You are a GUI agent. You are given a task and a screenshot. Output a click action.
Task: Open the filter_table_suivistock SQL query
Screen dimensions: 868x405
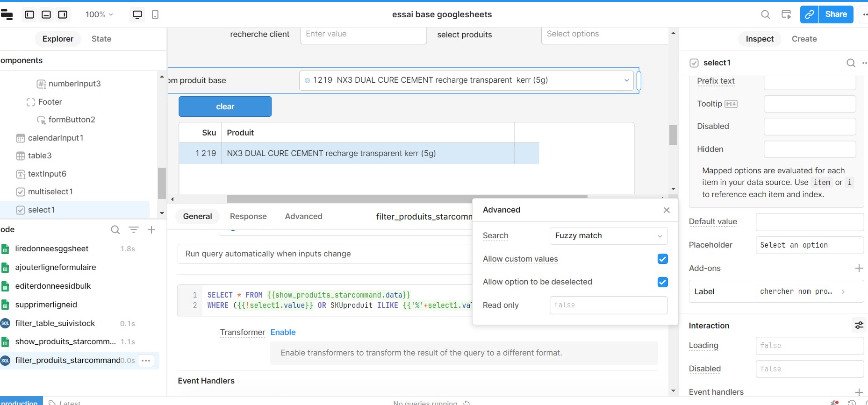pyautogui.click(x=55, y=323)
